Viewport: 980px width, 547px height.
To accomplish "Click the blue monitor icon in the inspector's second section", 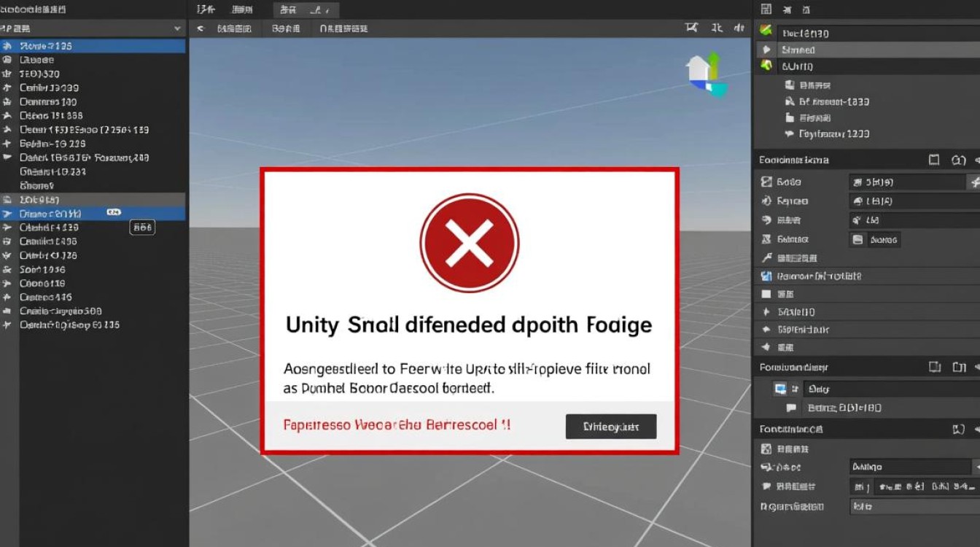I will pos(780,389).
